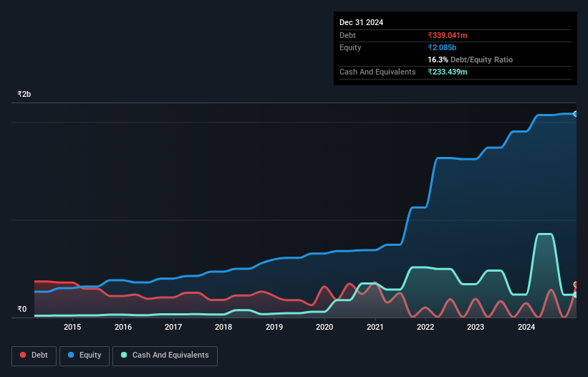Click the 2023 x-axis label

tap(476, 327)
